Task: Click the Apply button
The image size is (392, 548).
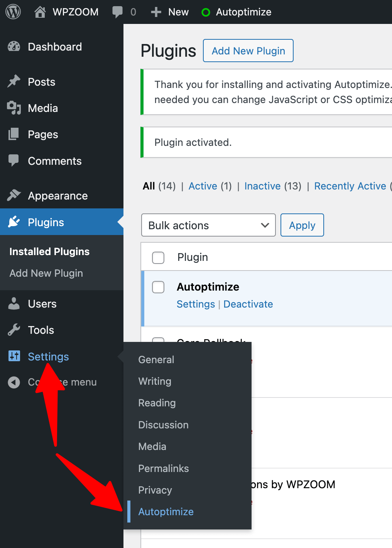Action: [x=302, y=225]
